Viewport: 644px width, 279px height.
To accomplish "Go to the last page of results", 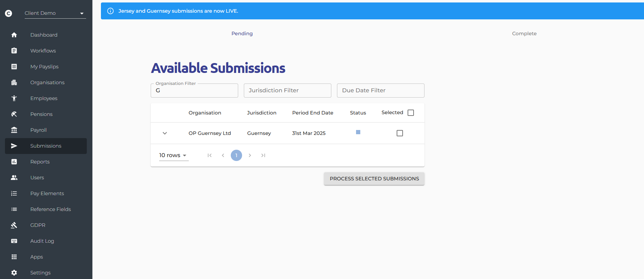I will coord(263,155).
